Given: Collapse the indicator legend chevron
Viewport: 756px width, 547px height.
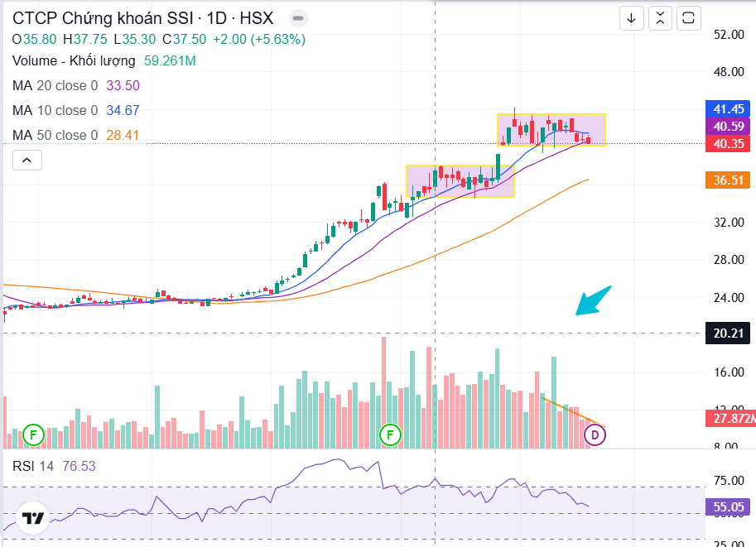Looking at the screenshot, I should [26, 161].
